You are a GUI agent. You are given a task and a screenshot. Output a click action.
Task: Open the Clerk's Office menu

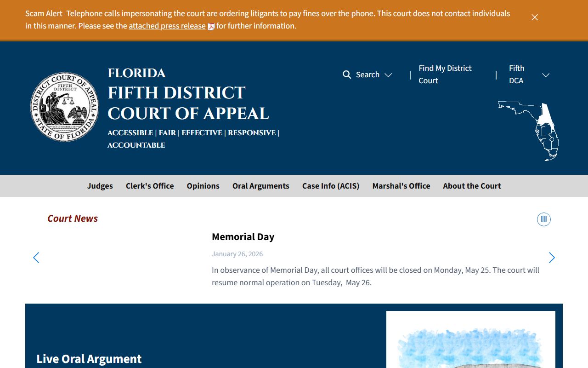(x=150, y=186)
